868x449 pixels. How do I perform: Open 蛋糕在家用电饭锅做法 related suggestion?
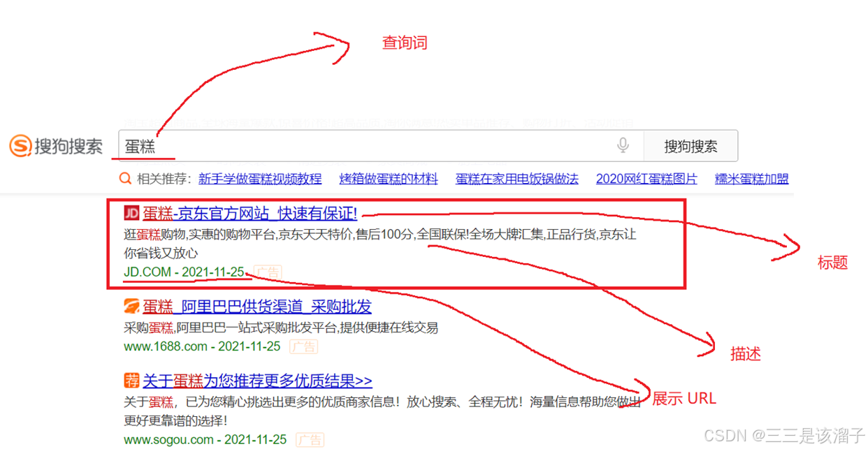[517, 179]
